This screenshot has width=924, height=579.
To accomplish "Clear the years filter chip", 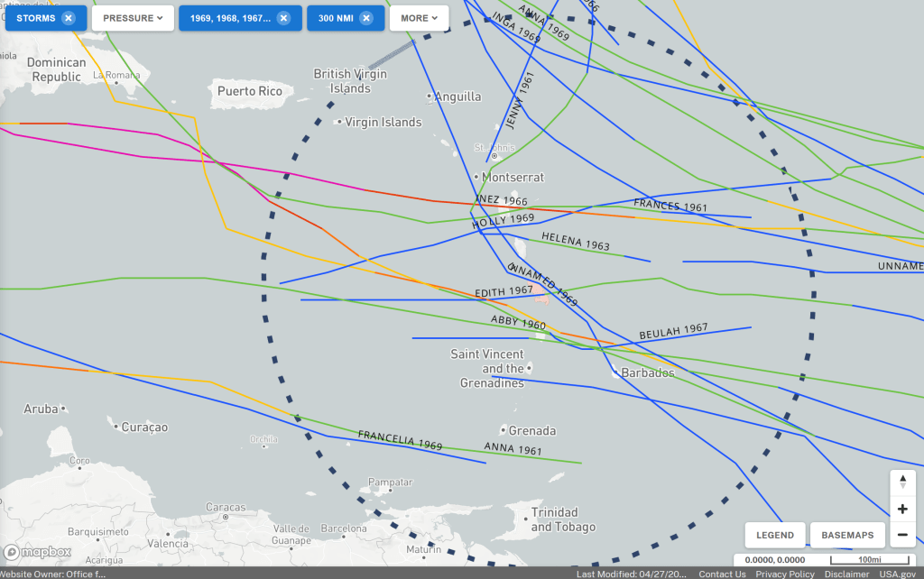I will pos(283,18).
